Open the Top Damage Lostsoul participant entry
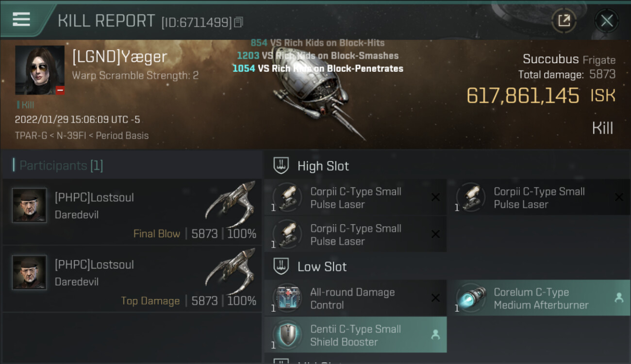Screen dimensions: 631x364 [x=132, y=279]
